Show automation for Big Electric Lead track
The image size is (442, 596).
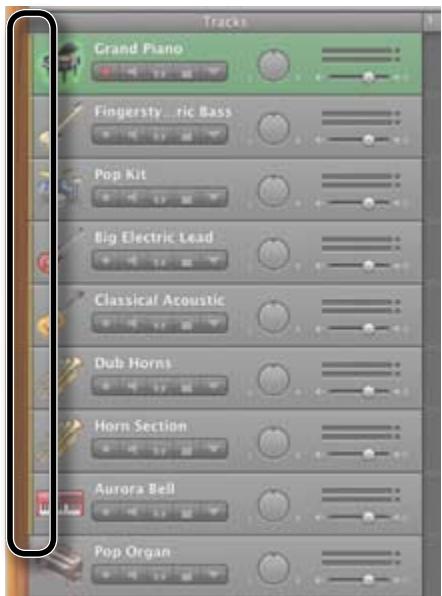pyautogui.click(x=214, y=261)
